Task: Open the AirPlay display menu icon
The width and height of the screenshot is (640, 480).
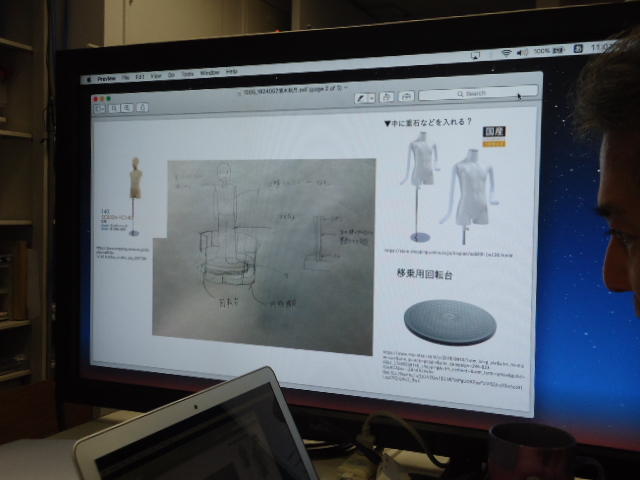Action: pos(475,56)
